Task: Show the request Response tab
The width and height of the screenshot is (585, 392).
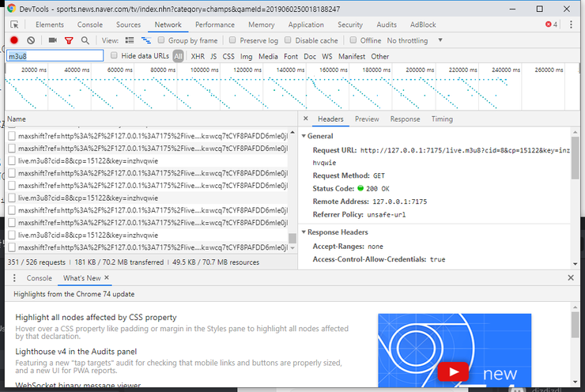Action: pos(405,119)
